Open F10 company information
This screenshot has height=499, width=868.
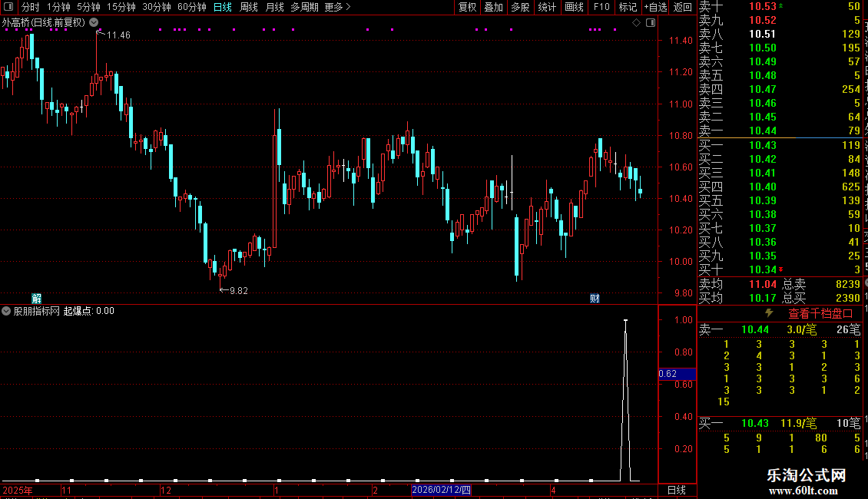pos(601,7)
